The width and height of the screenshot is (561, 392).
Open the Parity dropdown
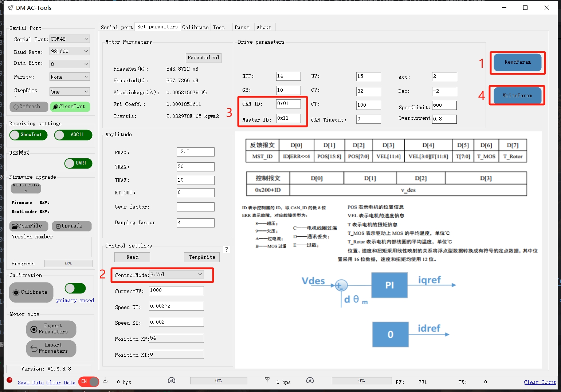pyautogui.click(x=70, y=77)
